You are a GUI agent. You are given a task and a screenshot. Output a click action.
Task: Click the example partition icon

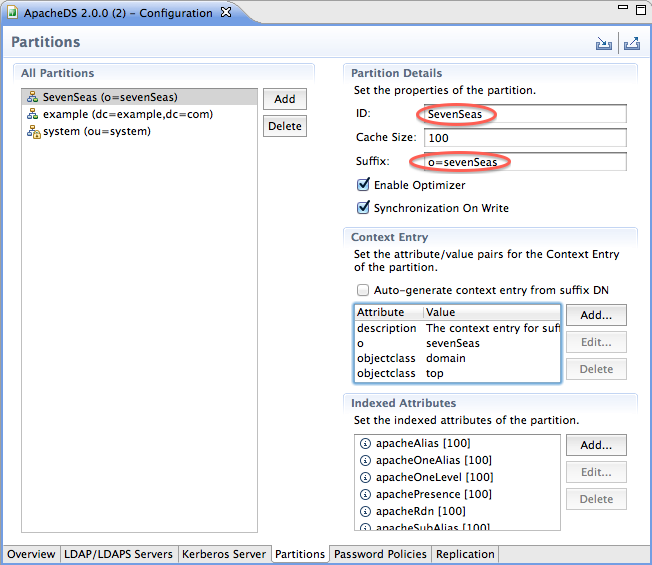[x=32, y=115]
